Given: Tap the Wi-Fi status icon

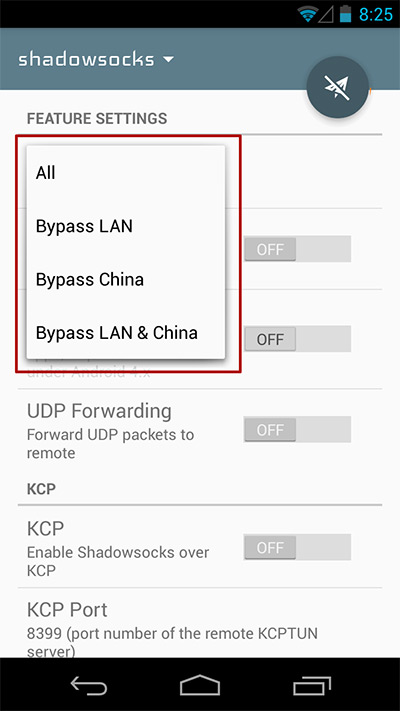Looking at the screenshot, I should [x=307, y=14].
